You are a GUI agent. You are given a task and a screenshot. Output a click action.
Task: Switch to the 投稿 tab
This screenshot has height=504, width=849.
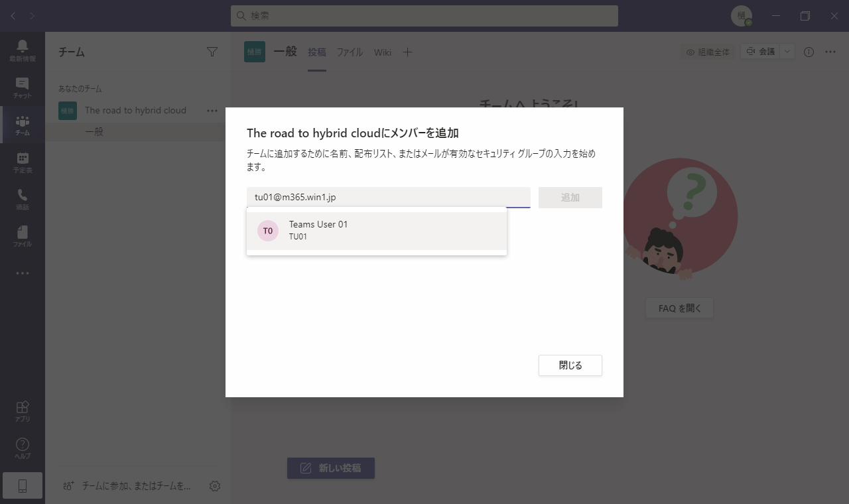tap(317, 52)
